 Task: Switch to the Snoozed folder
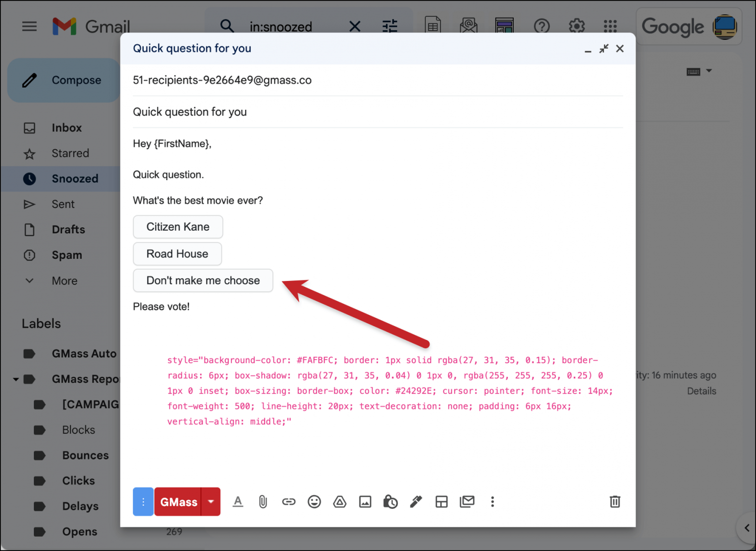point(75,179)
